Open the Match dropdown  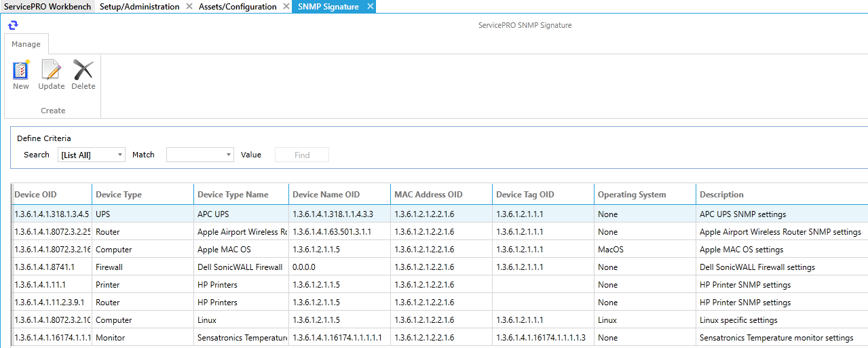coord(200,155)
